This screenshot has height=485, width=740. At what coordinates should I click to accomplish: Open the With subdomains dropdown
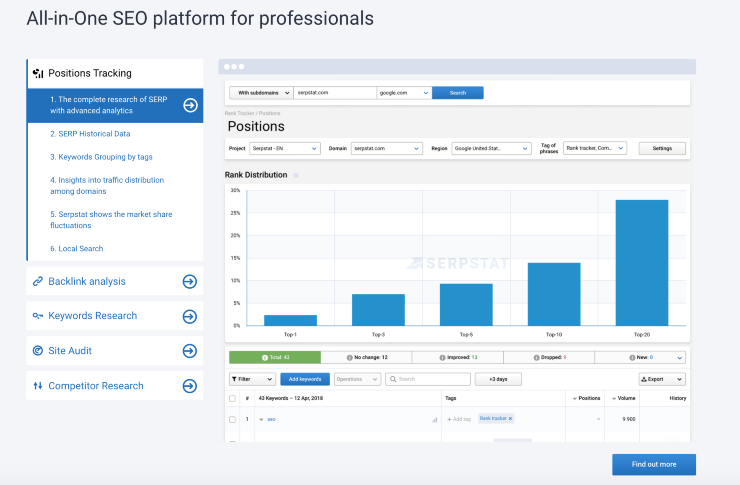[260, 92]
